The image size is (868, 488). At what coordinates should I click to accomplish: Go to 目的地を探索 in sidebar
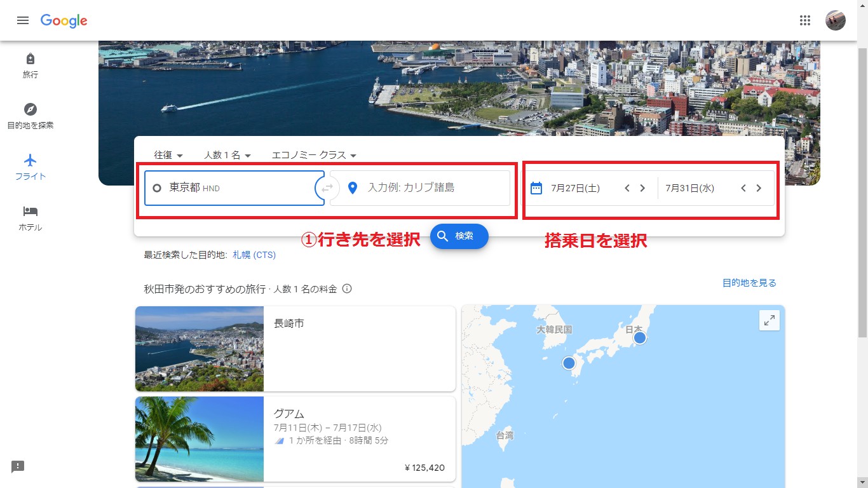pos(31,116)
